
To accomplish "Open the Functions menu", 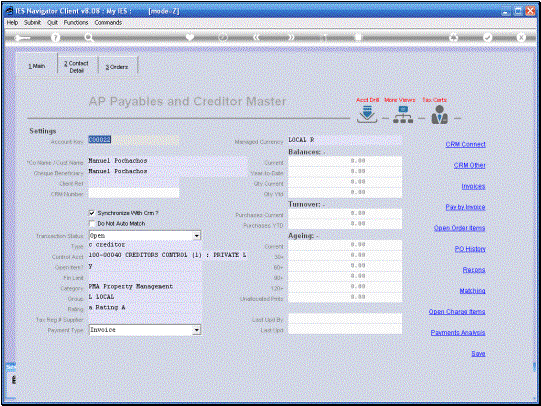I will click(76, 22).
